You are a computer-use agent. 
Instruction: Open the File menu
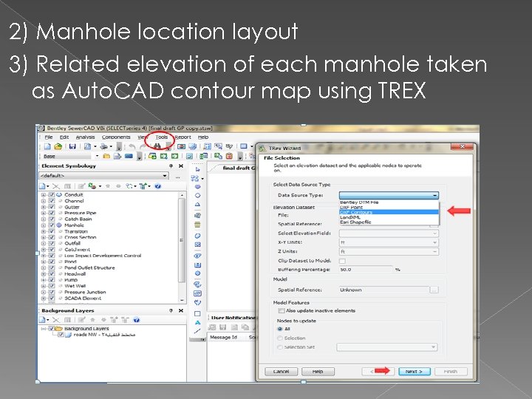click(x=49, y=137)
